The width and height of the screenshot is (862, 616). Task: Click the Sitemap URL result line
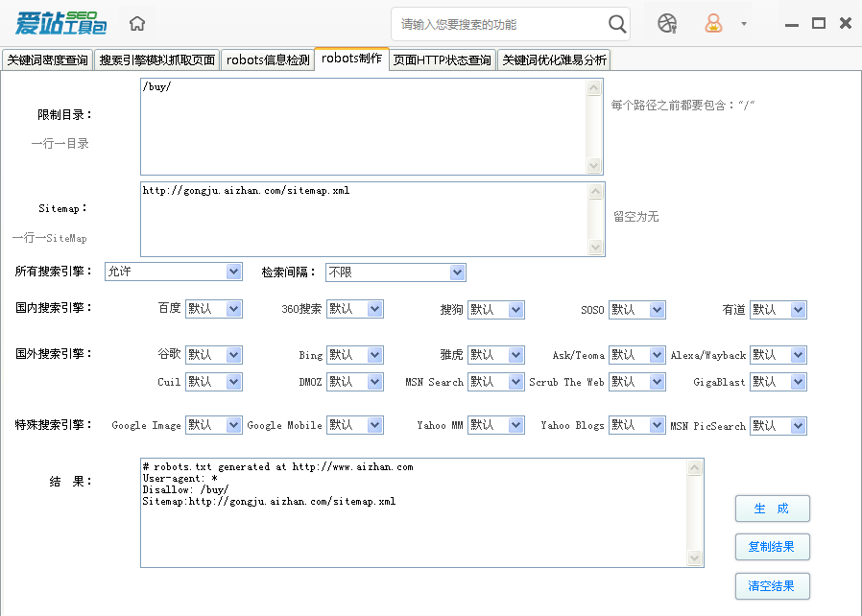269,501
